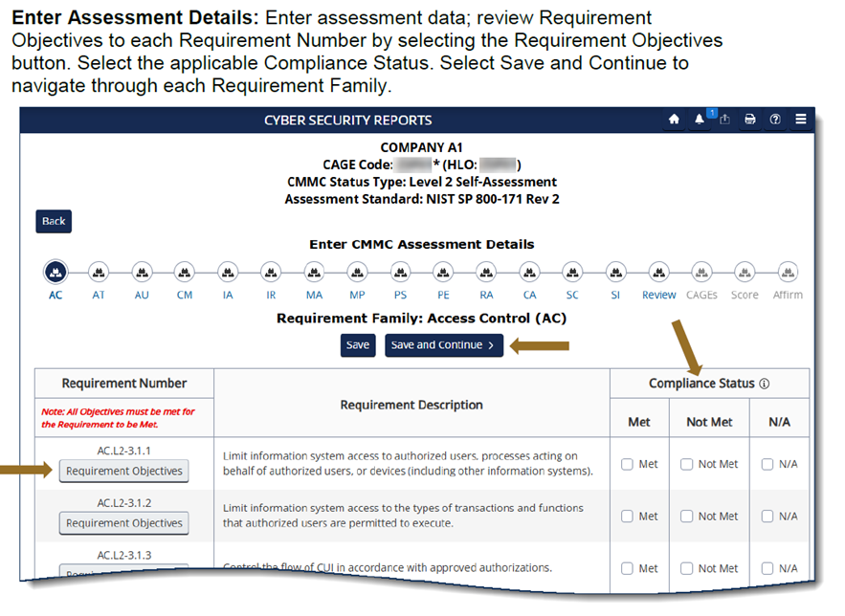Select the PS step circle icon
This screenshot has width=845, height=616.
click(x=400, y=273)
